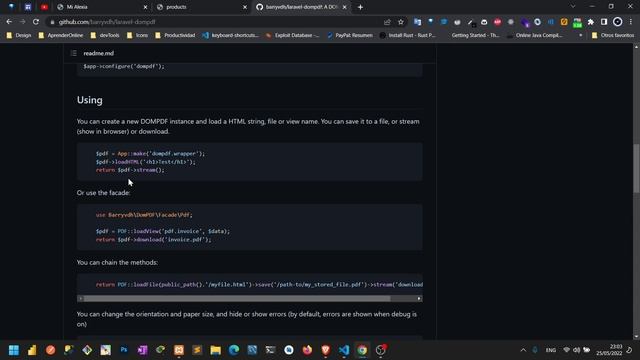The image size is (640, 360).
Task: Go back to the previous page
Action: pyautogui.click(x=9, y=22)
